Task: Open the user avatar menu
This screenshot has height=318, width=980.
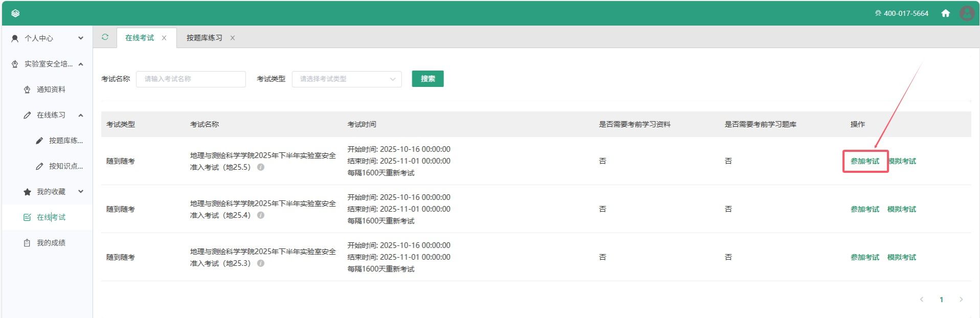Action: click(966, 13)
